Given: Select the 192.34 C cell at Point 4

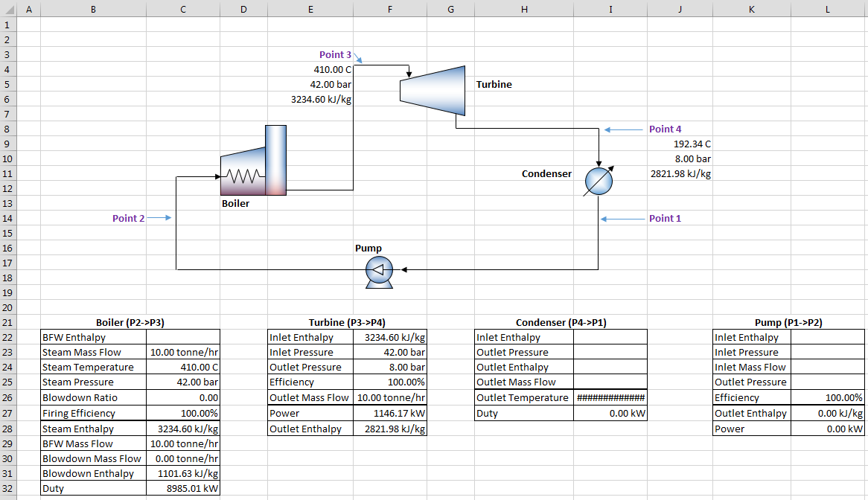Looking at the screenshot, I should point(680,144).
